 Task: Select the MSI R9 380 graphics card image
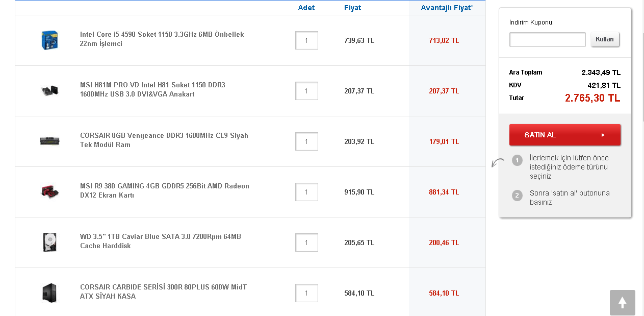click(x=49, y=191)
